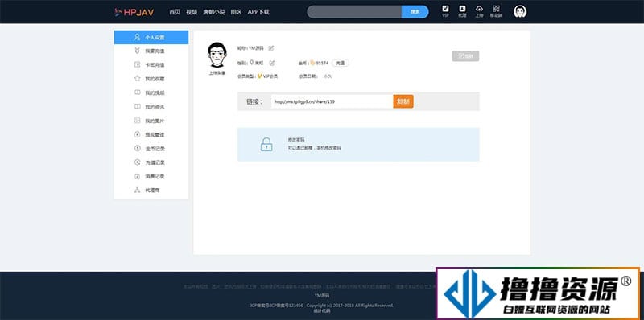Screen dimensions: 644x320
Task: Go to 首页 in top navigation
Action: tap(175, 12)
